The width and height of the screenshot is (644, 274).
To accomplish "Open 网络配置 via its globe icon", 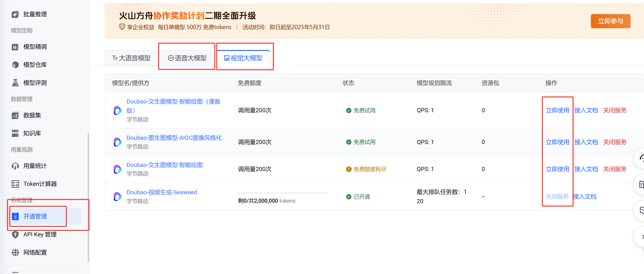I will (15, 253).
